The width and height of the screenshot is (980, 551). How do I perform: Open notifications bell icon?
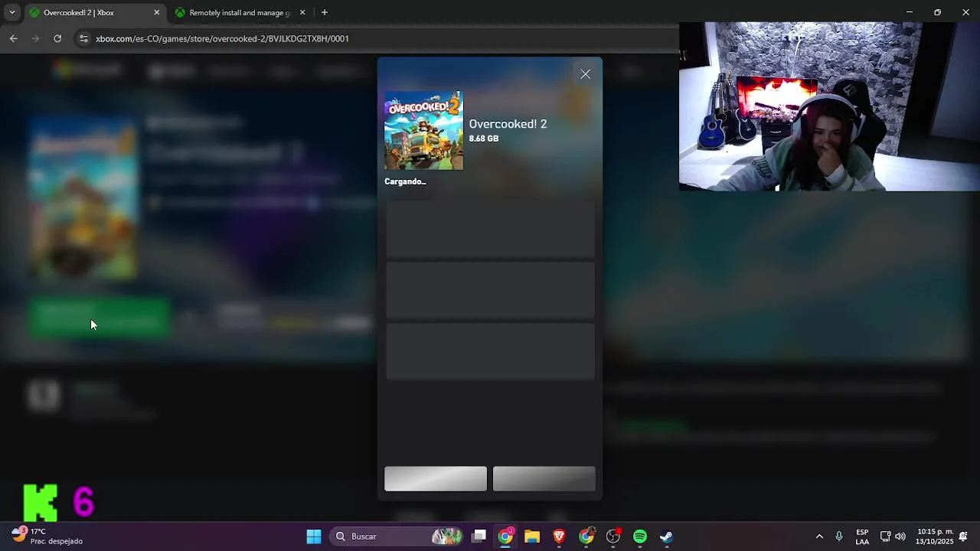pos(963,536)
